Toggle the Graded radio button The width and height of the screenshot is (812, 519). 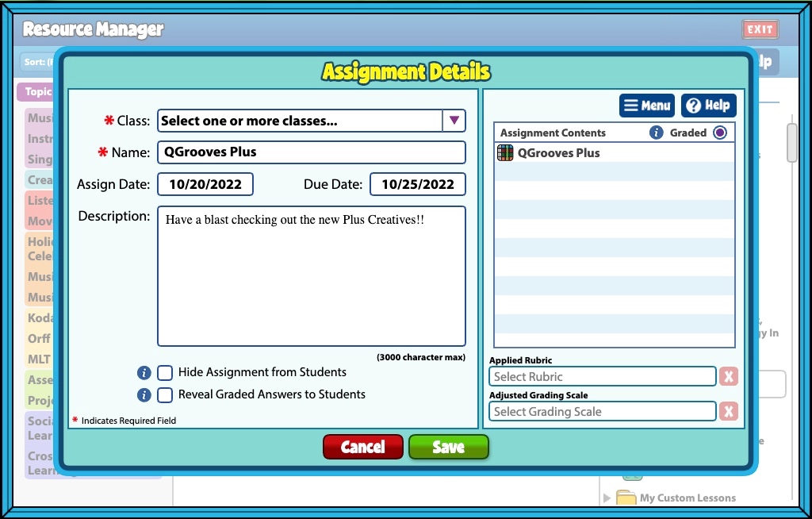coord(720,133)
